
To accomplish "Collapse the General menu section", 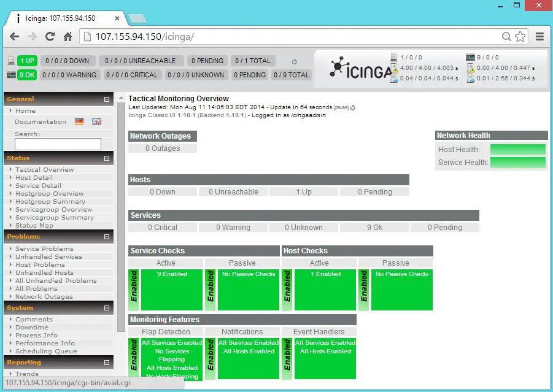I will (x=107, y=99).
